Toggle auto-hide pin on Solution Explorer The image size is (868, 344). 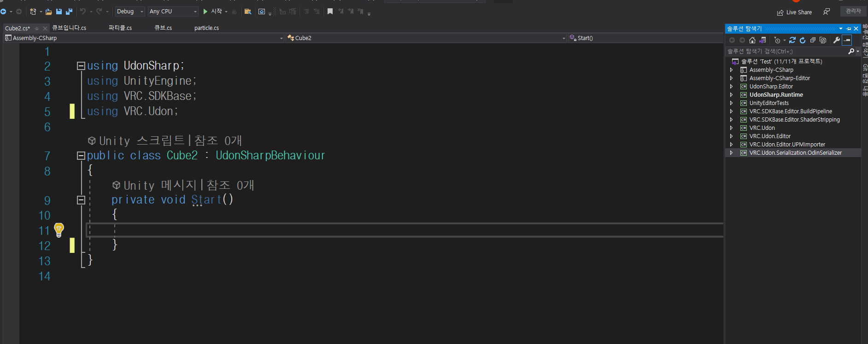[x=849, y=29]
